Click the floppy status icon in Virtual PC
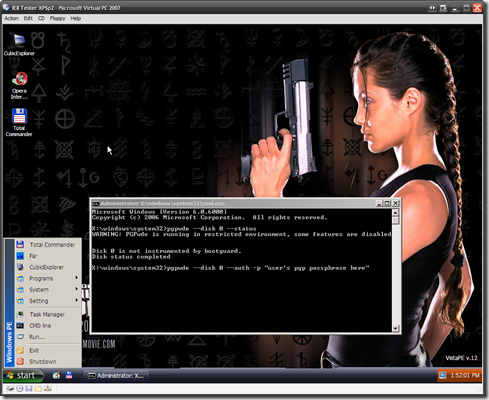 pyautogui.click(x=29, y=389)
